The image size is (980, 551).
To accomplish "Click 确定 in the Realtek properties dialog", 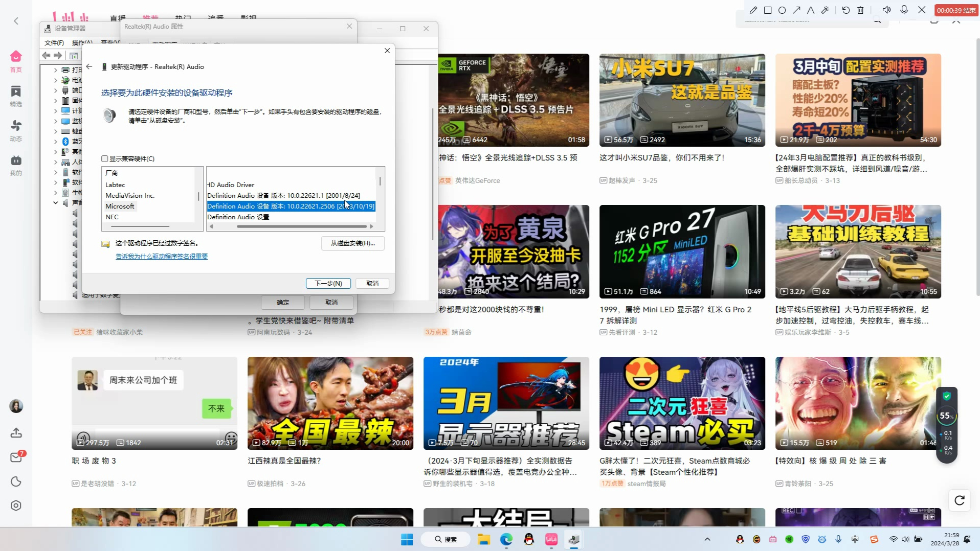I will tap(283, 302).
